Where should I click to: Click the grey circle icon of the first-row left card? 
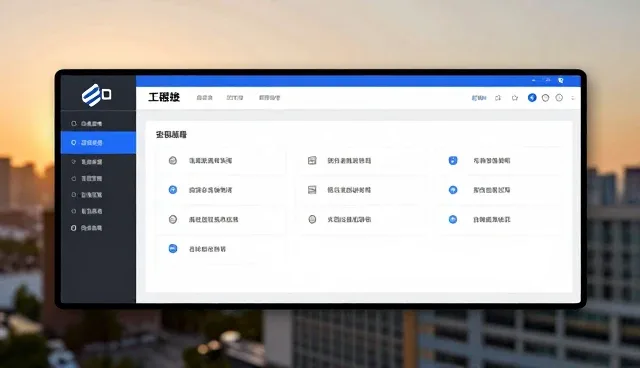pyautogui.click(x=173, y=160)
